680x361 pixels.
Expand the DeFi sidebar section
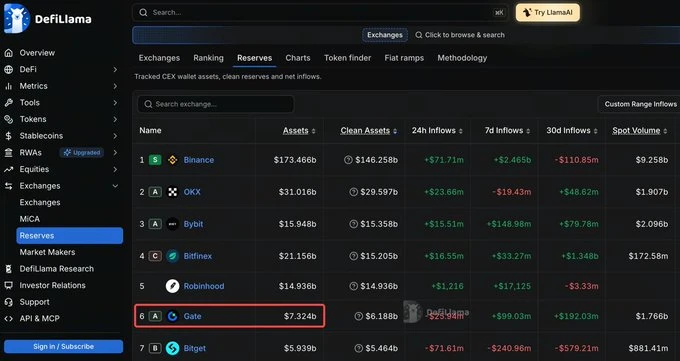point(115,69)
